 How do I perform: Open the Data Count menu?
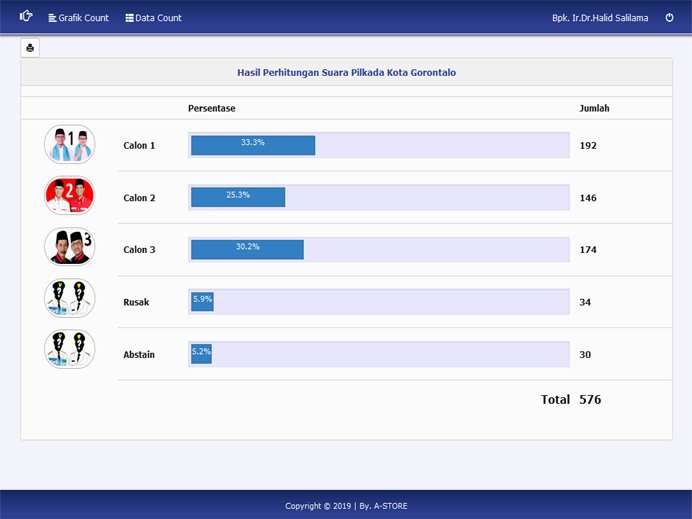click(153, 18)
